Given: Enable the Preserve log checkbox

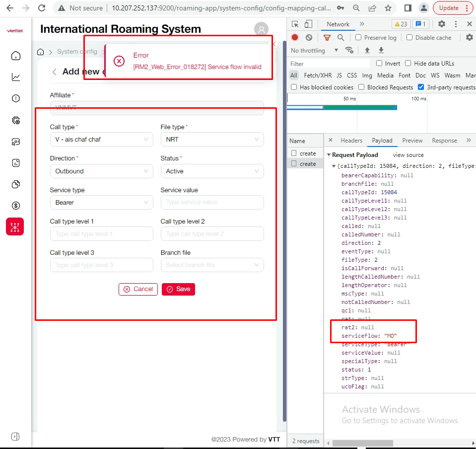Looking at the screenshot, I should pyautogui.click(x=359, y=37).
